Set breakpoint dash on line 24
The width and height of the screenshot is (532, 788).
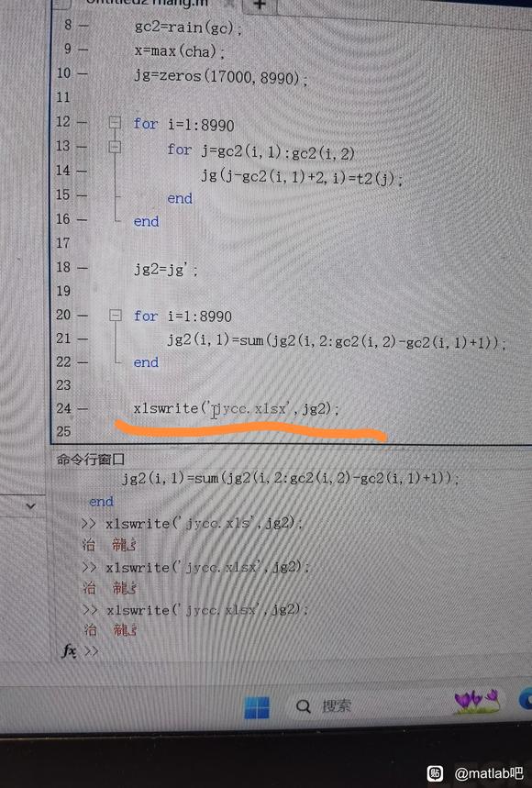[x=83, y=409]
